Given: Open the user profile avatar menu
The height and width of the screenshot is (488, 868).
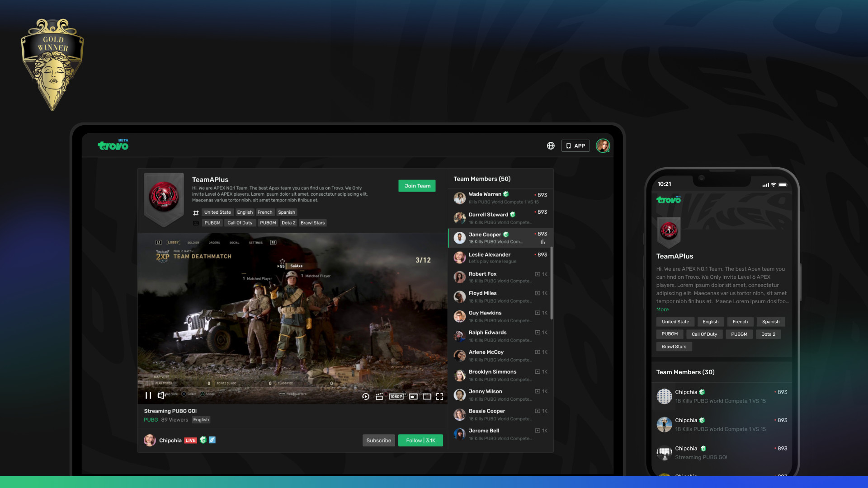Looking at the screenshot, I should (603, 146).
